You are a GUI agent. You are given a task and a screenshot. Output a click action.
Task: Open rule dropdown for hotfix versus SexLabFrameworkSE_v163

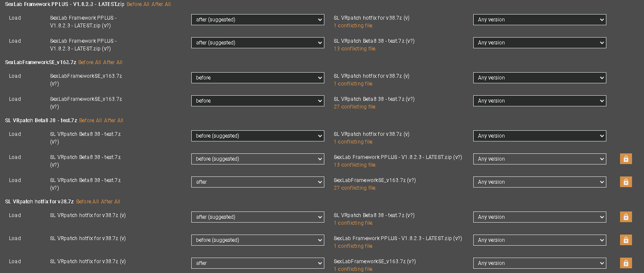click(258, 263)
